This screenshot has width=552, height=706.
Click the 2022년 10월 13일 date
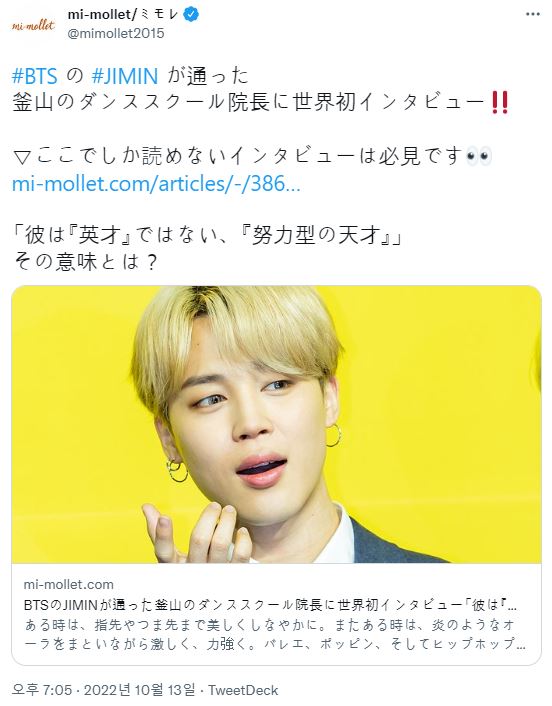point(140,690)
